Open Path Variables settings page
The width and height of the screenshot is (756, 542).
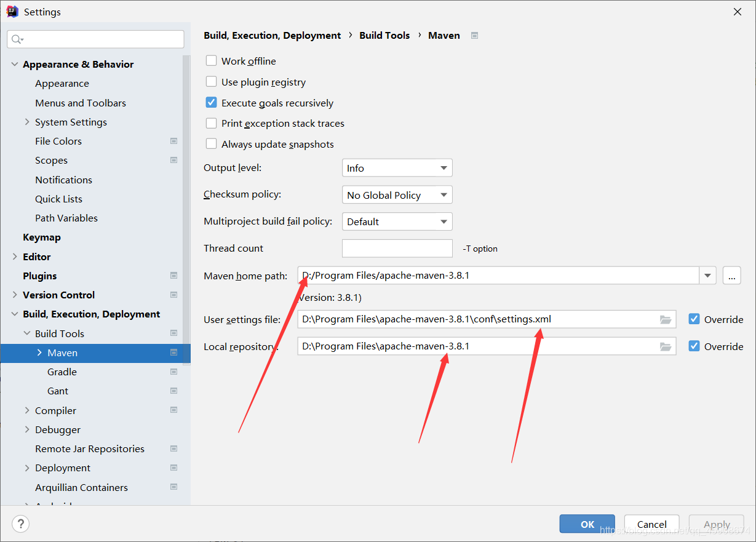point(66,218)
